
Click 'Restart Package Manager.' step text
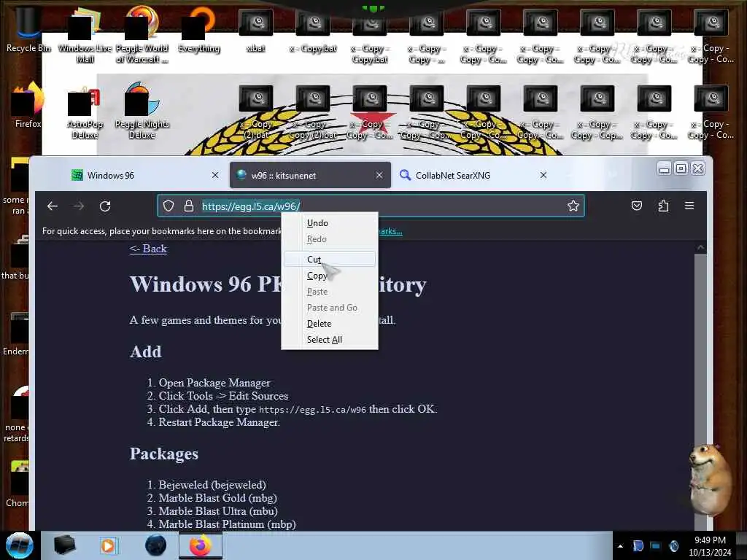[219, 422]
